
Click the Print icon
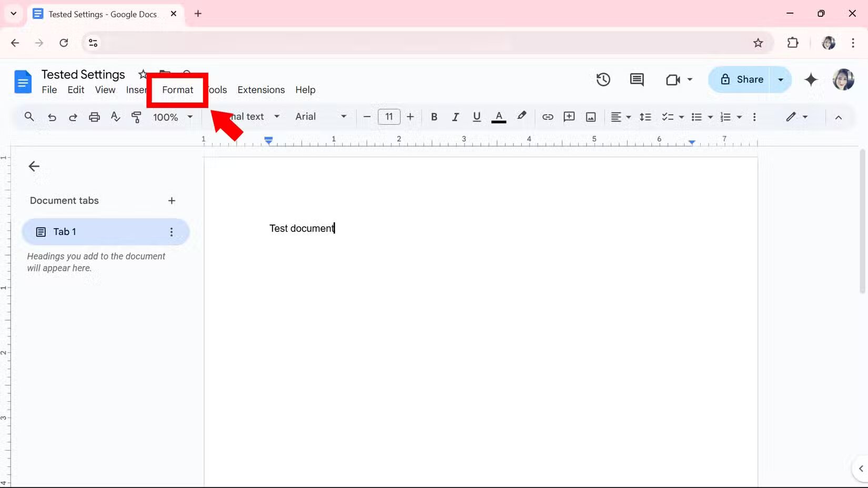(94, 117)
